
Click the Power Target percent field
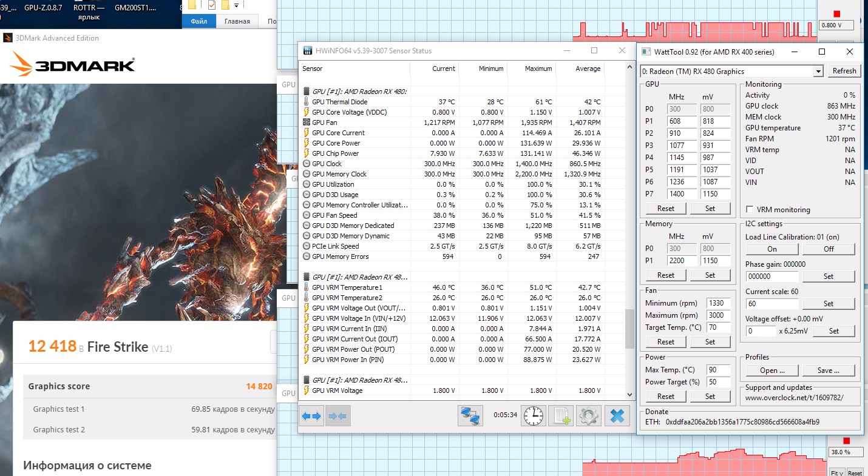(x=719, y=382)
